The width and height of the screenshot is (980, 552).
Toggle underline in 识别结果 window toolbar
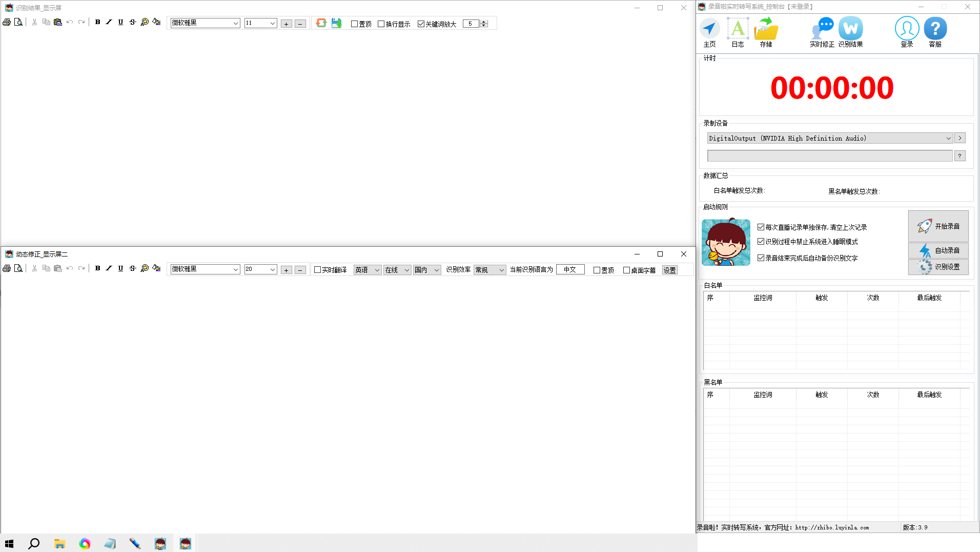click(120, 22)
